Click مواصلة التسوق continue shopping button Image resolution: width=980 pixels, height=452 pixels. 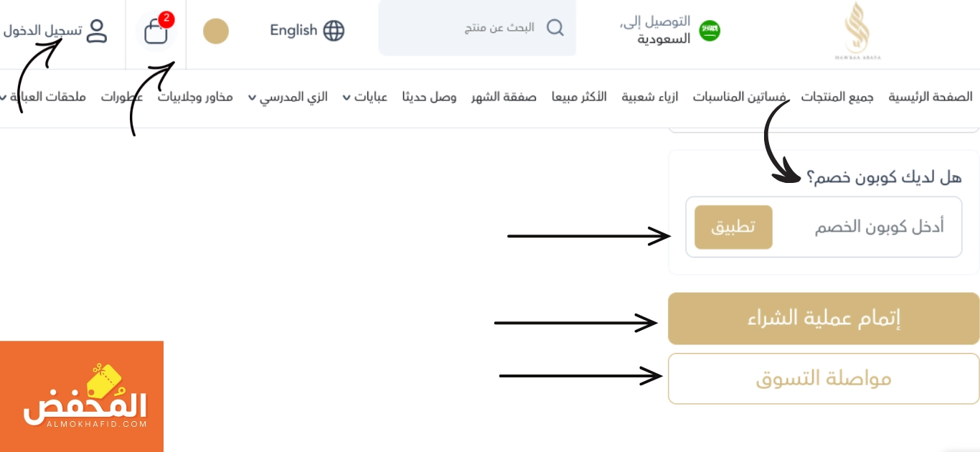click(x=824, y=378)
